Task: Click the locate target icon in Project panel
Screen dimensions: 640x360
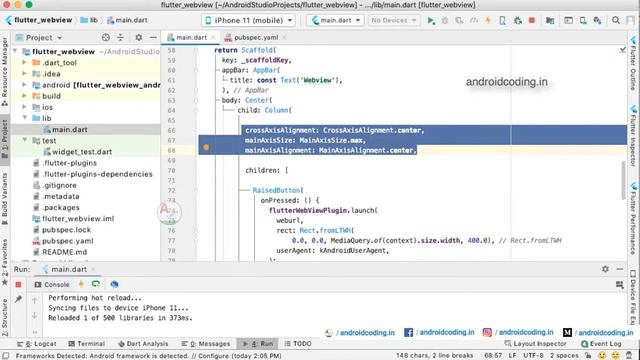Action: click(106, 38)
